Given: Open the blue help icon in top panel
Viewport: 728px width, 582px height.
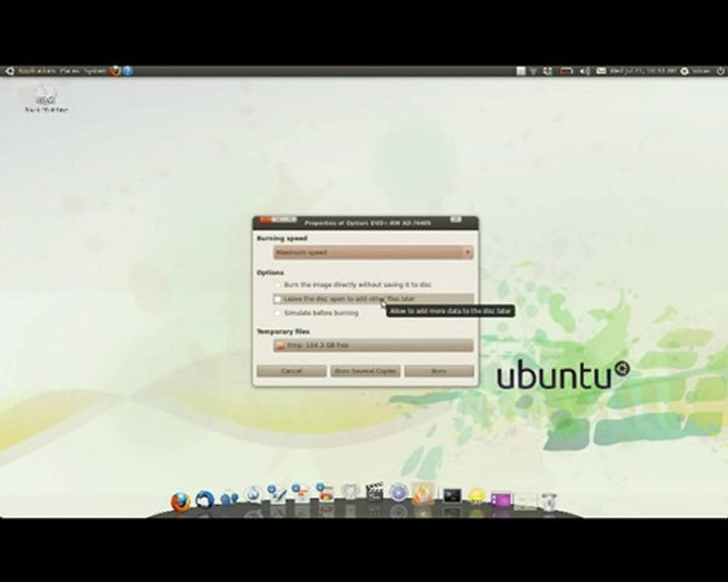Looking at the screenshot, I should (x=128, y=70).
